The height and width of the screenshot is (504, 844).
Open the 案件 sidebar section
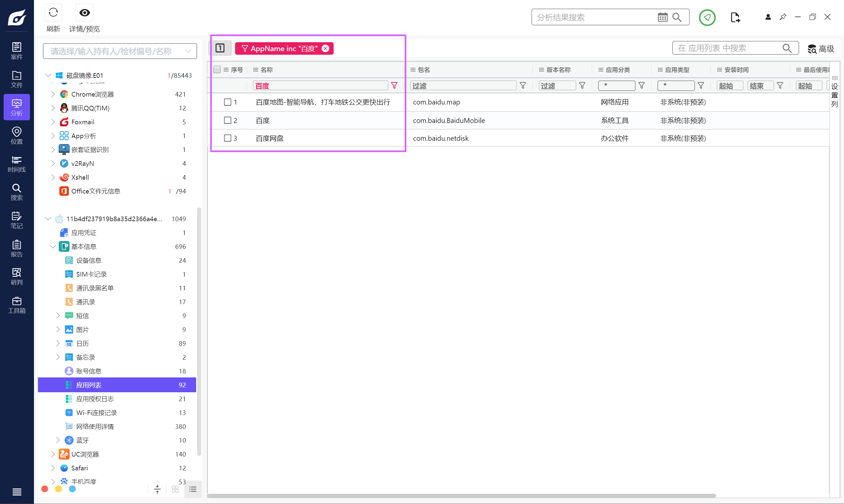pos(16,51)
